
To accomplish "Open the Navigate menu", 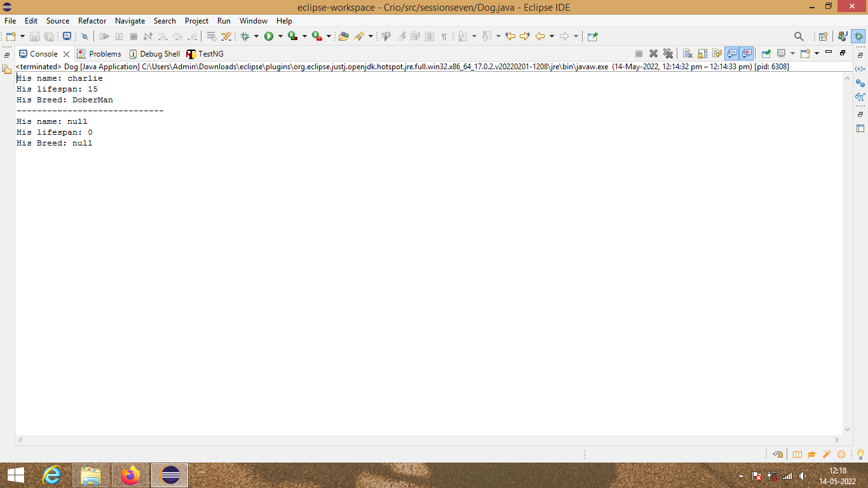I will point(130,21).
